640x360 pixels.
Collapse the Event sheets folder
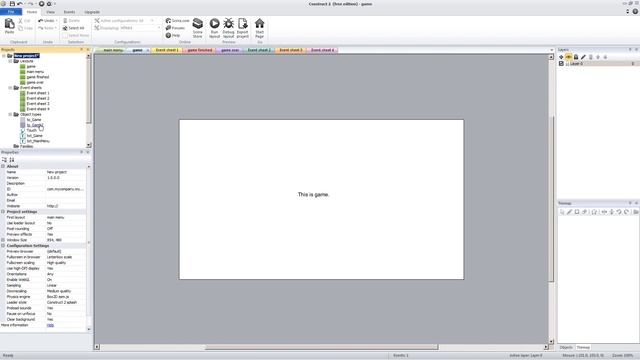[x=10, y=88]
